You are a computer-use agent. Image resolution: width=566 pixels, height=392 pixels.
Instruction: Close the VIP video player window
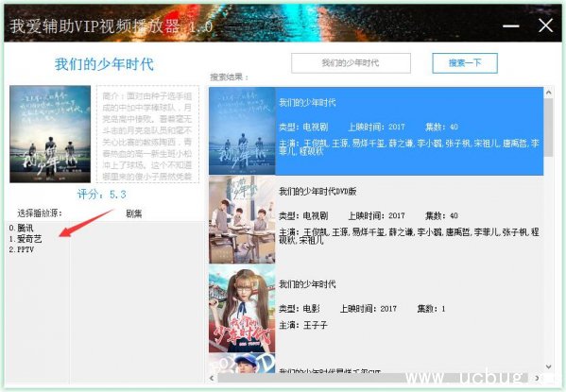click(x=545, y=26)
